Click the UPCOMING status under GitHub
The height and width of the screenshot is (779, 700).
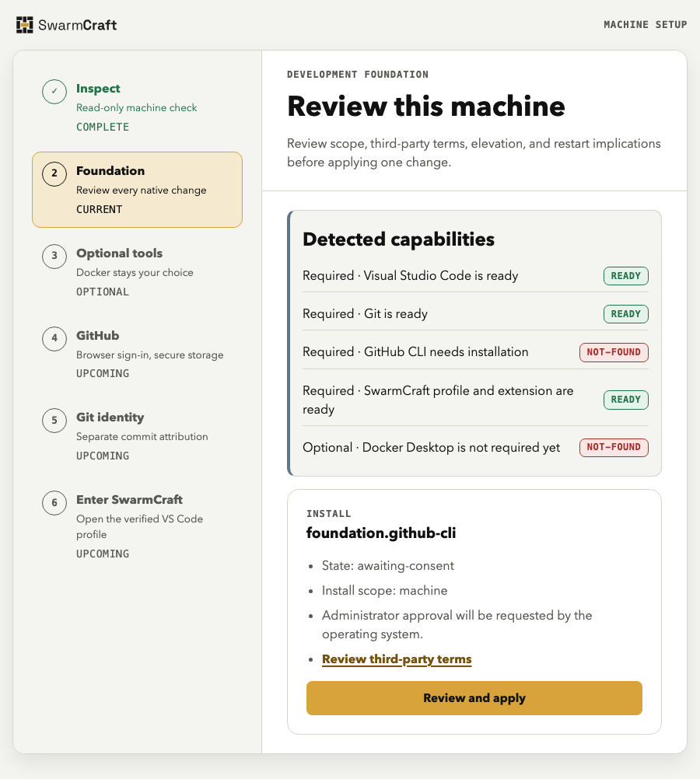(x=103, y=374)
